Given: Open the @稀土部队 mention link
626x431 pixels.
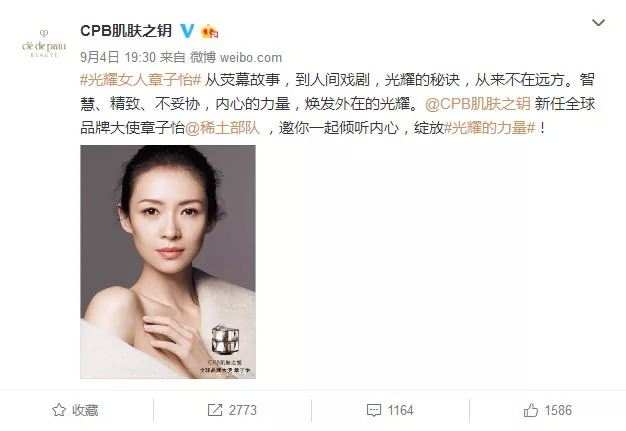Looking at the screenshot, I should point(222,128).
